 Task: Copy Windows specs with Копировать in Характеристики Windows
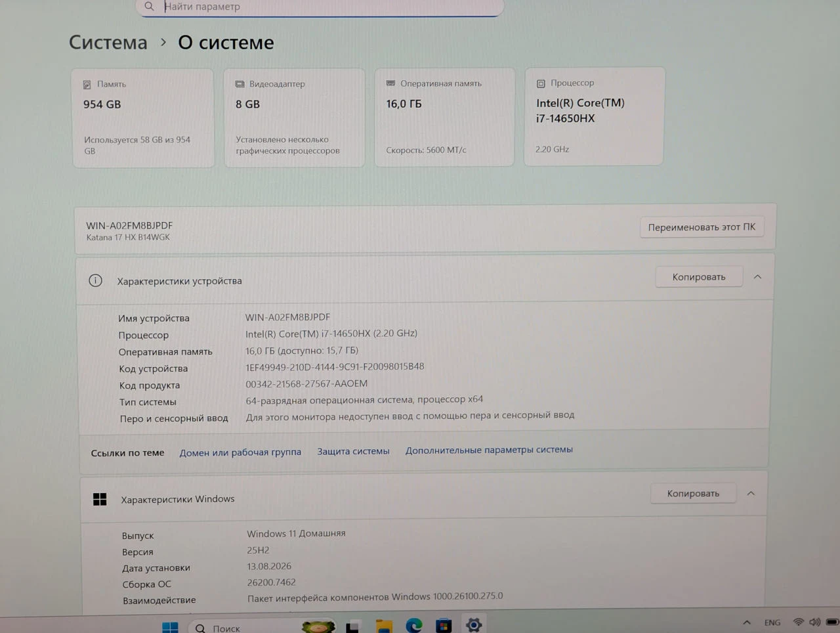click(x=693, y=493)
